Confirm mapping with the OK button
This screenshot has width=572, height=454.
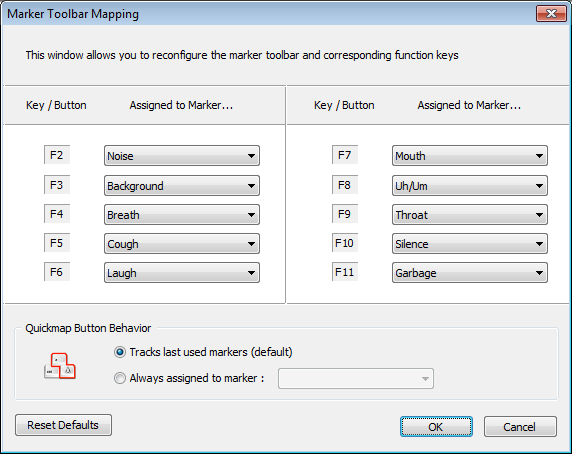(x=436, y=427)
